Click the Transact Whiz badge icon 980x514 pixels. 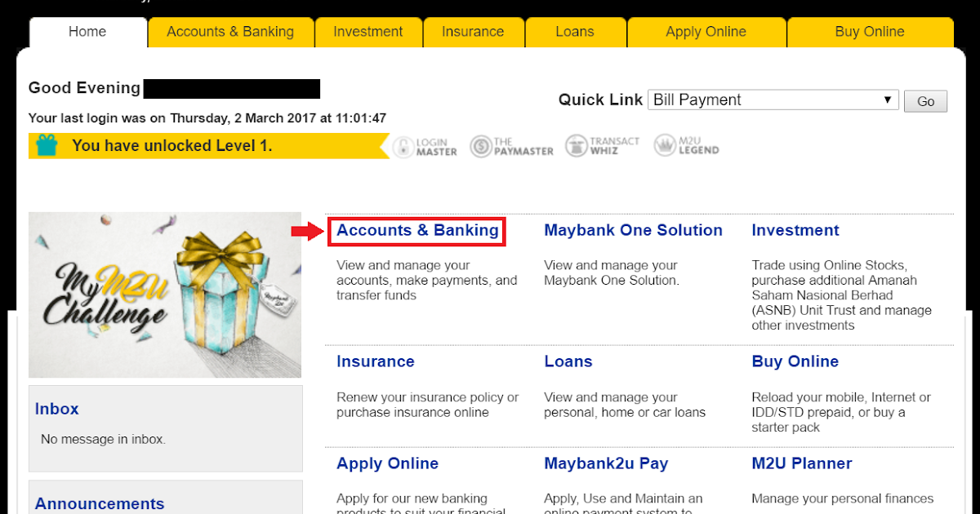(x=577, y=146)
